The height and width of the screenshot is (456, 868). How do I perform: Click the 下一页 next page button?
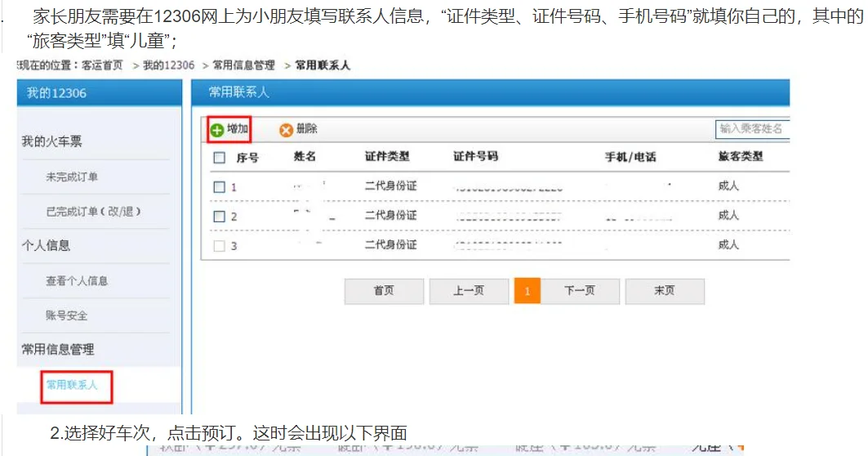[x=580, y=291]
